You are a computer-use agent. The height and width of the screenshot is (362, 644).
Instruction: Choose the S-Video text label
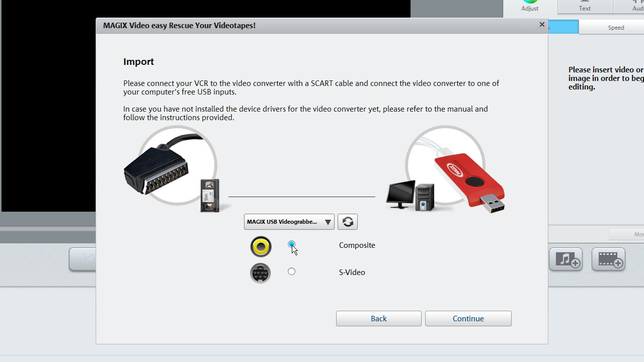pyautogui.click(x=352, y=273)
